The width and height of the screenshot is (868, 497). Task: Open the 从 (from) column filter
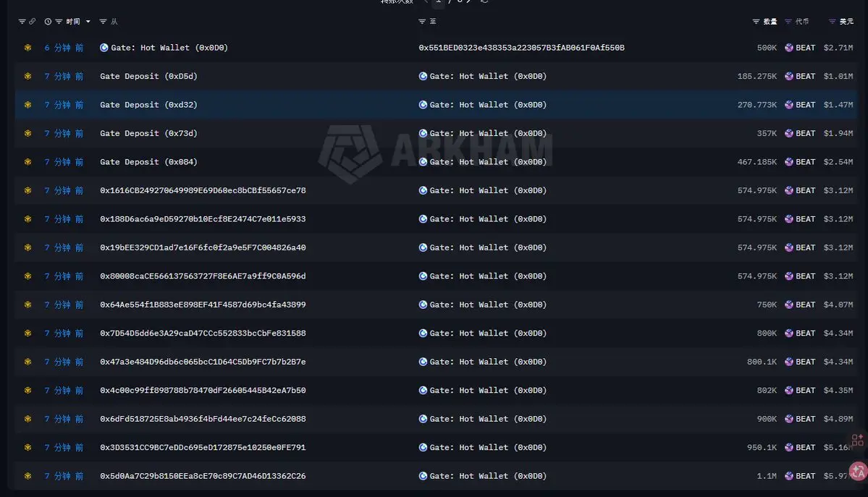[103, 22]
